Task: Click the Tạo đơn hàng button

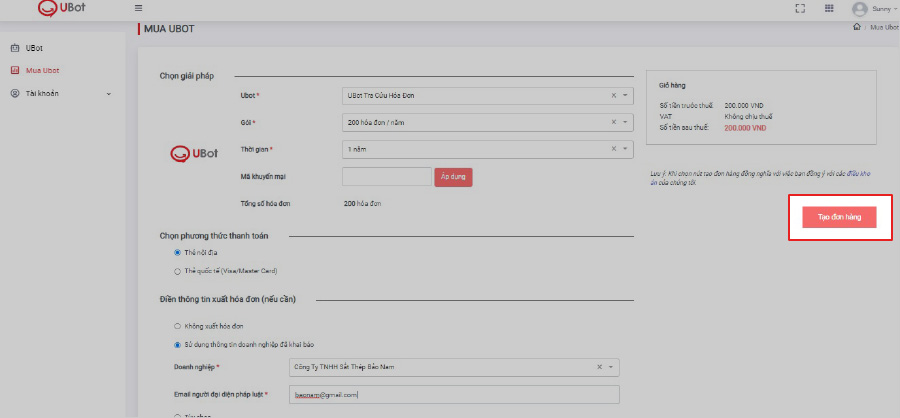Action: [x=839, y=218]
